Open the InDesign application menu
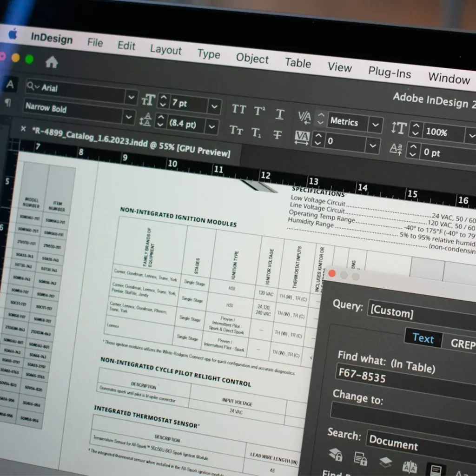This screenshot has height=476, width=476. pyautogui.click(x=52, y=38)
